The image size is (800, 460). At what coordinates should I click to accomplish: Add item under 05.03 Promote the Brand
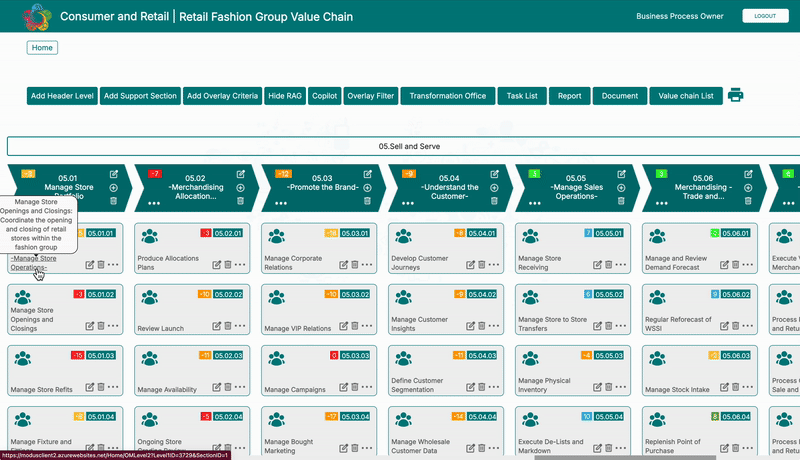click(367, 188)
